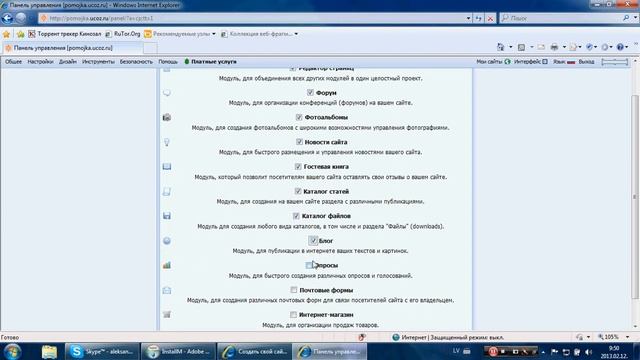This screenshot has height=360, width=640.
Task: Open the Favorites star icon
Action: [6, 34]
